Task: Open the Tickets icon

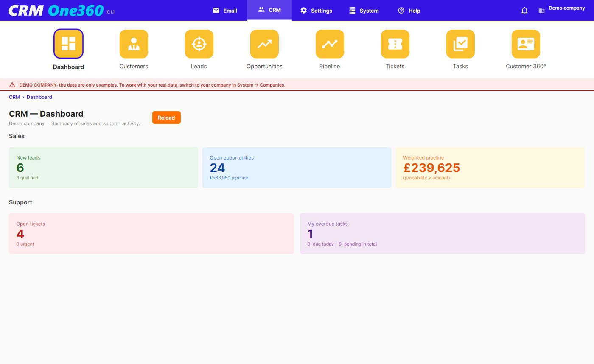Action: point(395,44)
